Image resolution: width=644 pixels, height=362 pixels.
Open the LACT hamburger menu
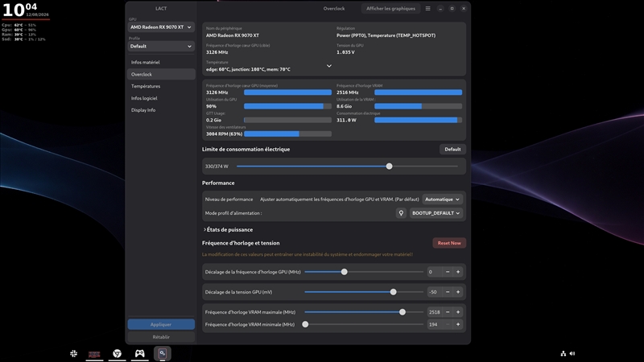click(x=427, y=8)
